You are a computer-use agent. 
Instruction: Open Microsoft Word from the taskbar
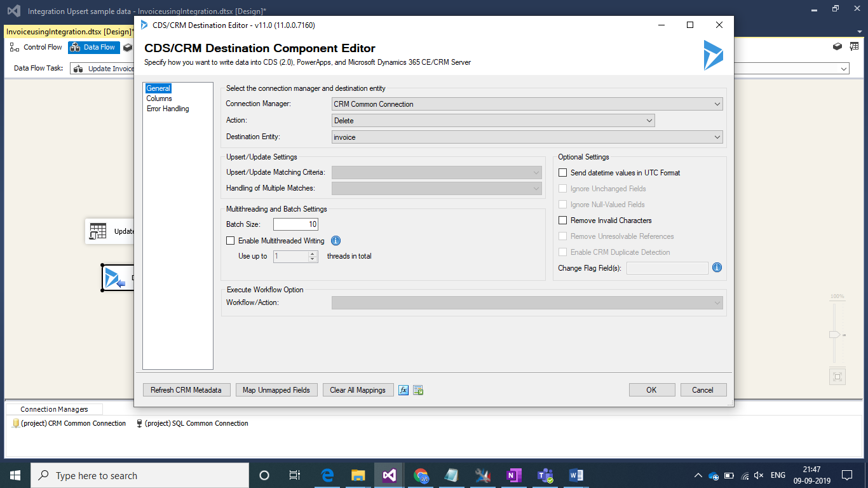pos(576,475)
